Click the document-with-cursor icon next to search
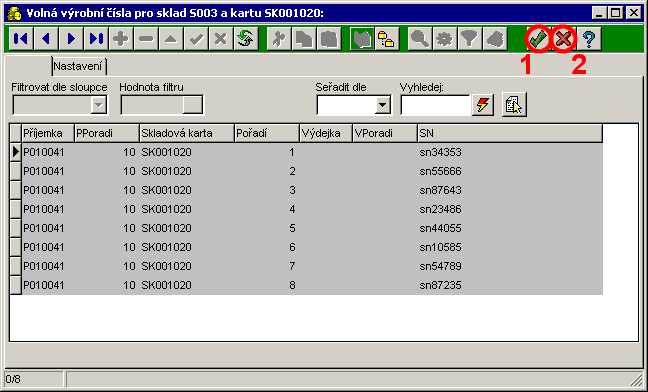This screenshot has width=648, height=392. click(x=514, y=105)
